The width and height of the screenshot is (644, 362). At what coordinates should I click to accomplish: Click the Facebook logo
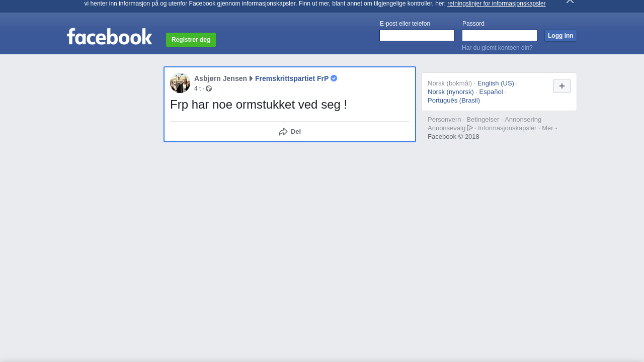pos(109,36)
